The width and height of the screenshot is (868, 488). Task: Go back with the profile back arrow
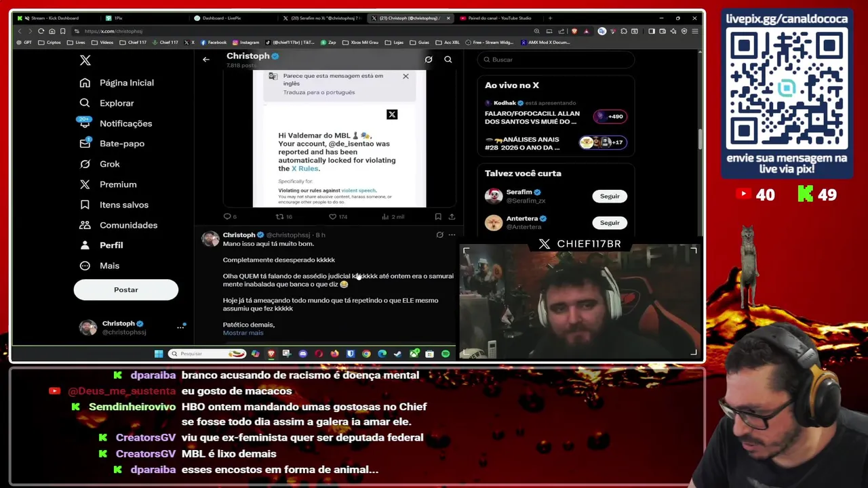pos(206,60)
